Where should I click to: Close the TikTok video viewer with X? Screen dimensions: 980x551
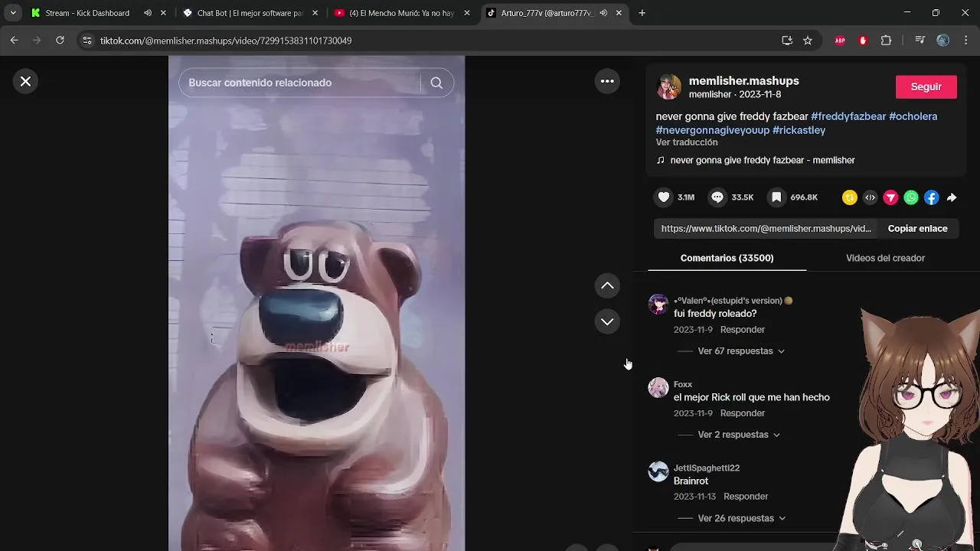click(25, 81)
